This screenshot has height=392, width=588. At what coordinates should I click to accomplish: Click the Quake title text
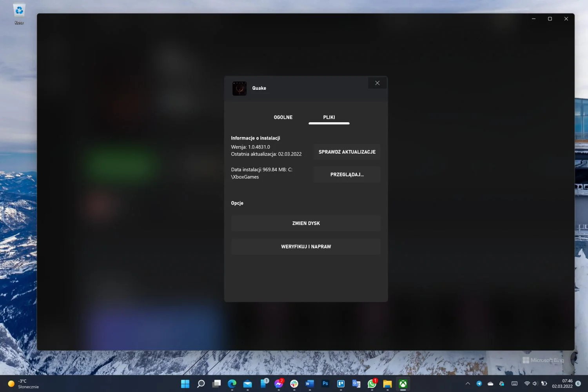pyautogui.click(x=259, y=88)
